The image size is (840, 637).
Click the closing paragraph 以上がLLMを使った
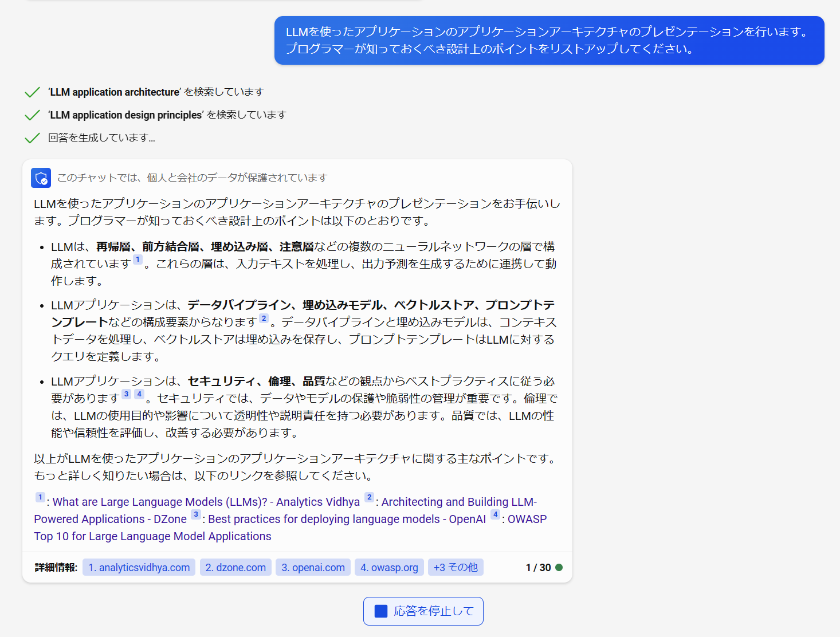coord(296,467)
